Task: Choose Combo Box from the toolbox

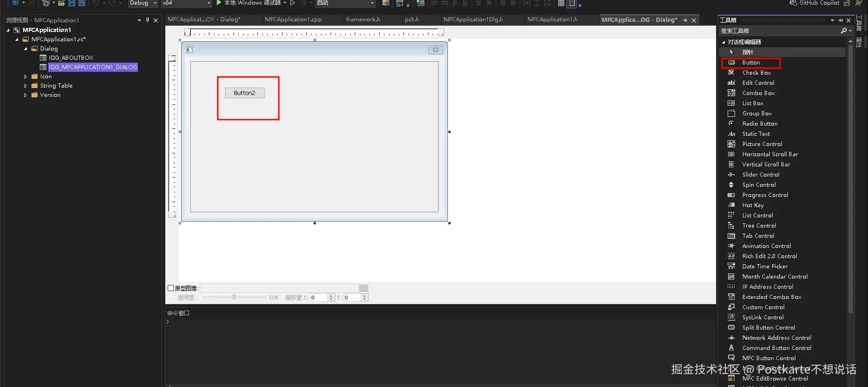Action: click(x=758, y=93)
